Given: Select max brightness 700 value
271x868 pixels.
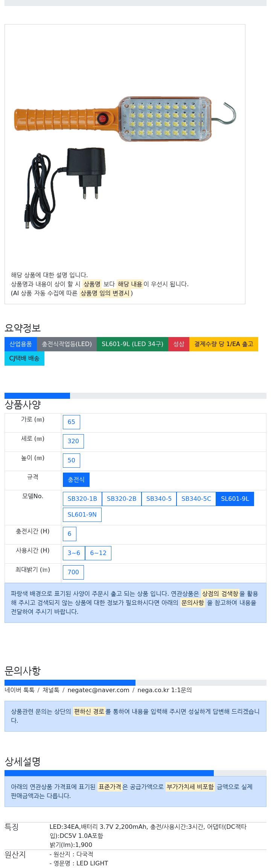Looking at the screenshot, I should (73, 572).
